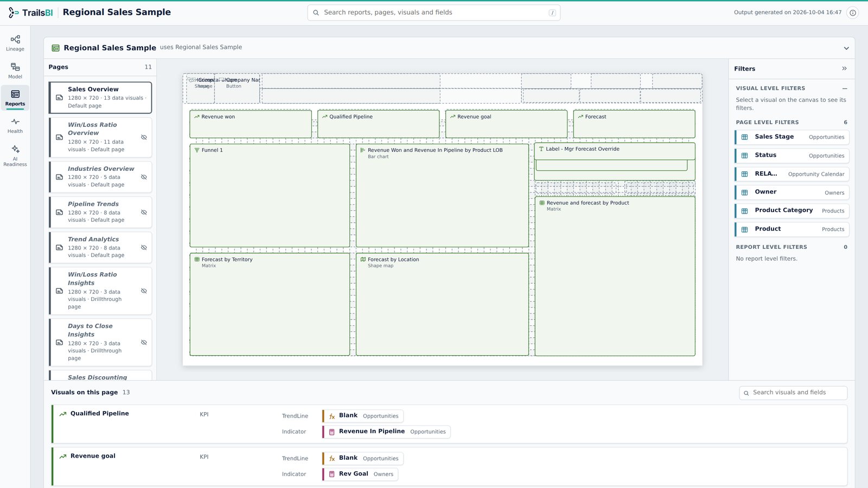Open the Industries Overview page
Viewport: 868px width, 488px height.
[x=100, y=177]
